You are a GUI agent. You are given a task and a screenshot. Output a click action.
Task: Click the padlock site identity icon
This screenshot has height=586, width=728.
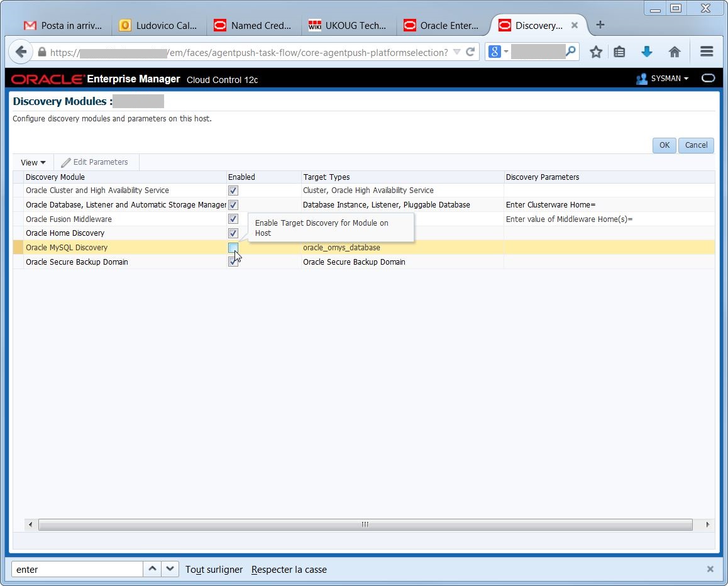coord(41,52)
